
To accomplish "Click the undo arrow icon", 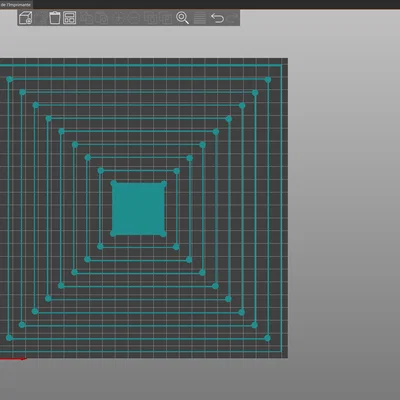I will pos(217,18).
